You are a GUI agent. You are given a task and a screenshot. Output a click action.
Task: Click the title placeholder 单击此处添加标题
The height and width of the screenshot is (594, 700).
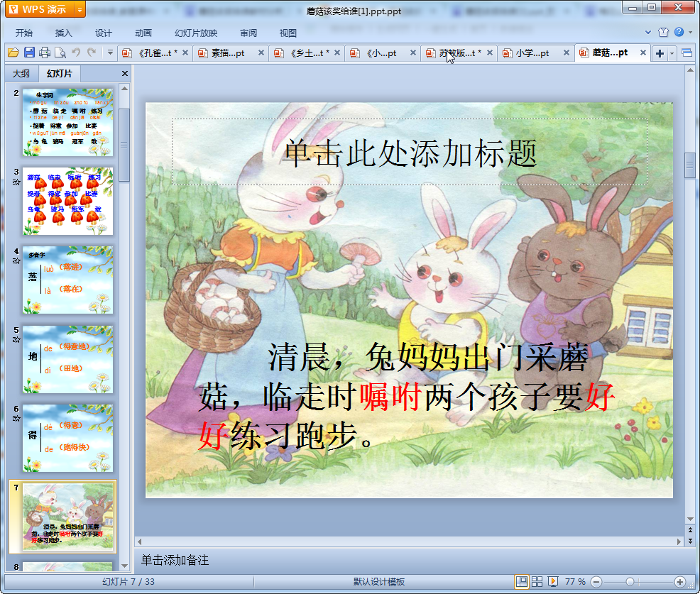(x=410, y=152)
